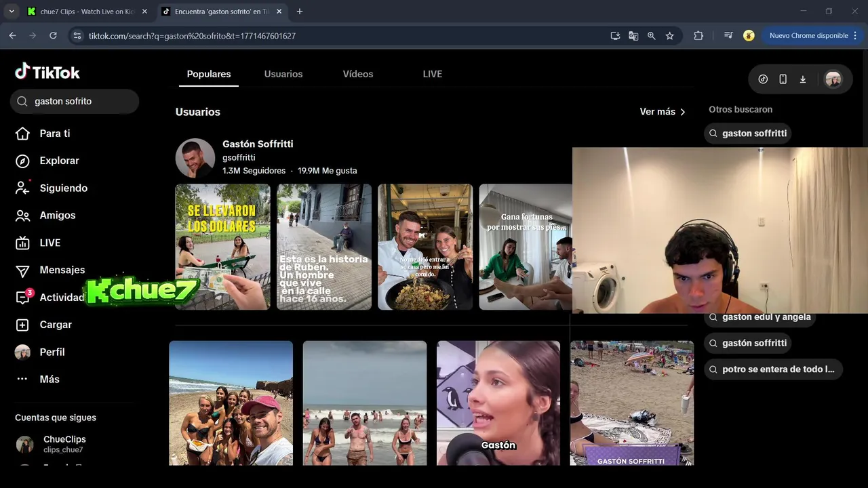The width and height of the screenshot is (868, 488).
Task: Switch to Vídeos tab
Action: [x=358, y=74]
